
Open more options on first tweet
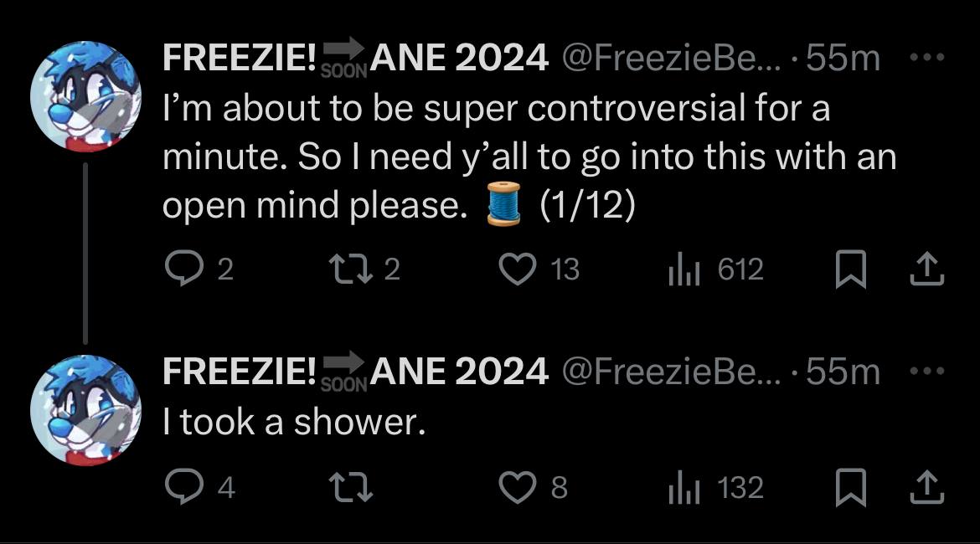[927, 59]
